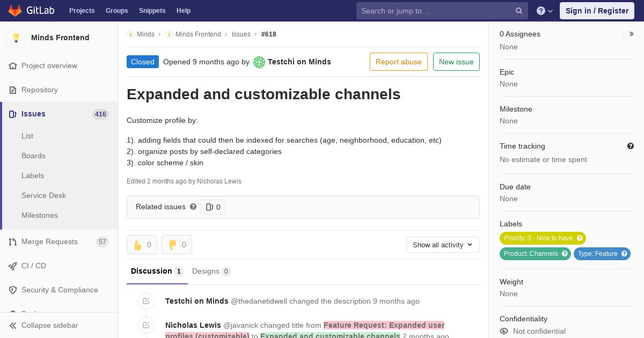Viewport: 644px width, 338px height.
Task: Open the issues List sidebar item
Action: [27, 136]
